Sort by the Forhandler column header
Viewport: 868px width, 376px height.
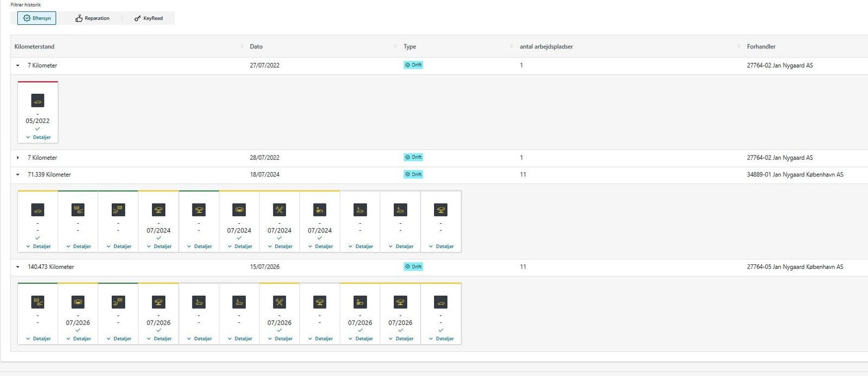[761, 47]
